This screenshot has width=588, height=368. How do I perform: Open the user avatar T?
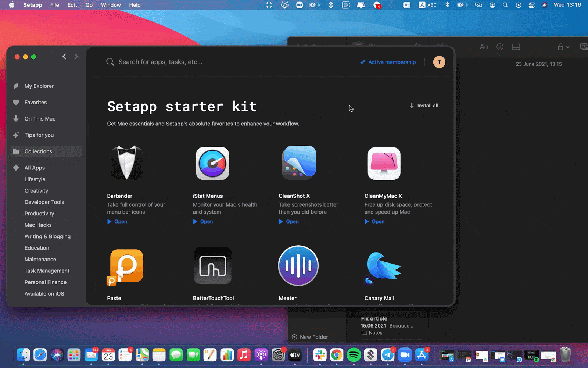click(x=439, y=62)
